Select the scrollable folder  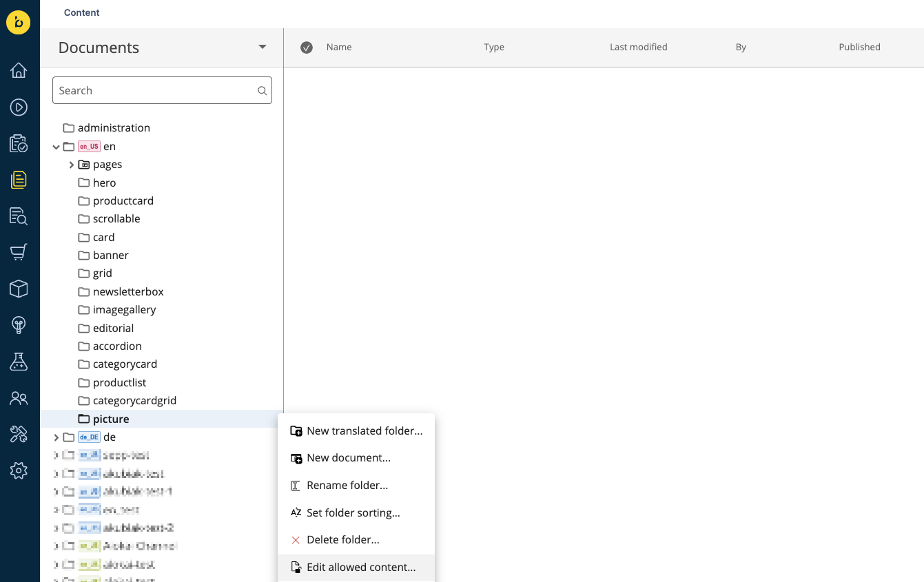coord(116,219)
